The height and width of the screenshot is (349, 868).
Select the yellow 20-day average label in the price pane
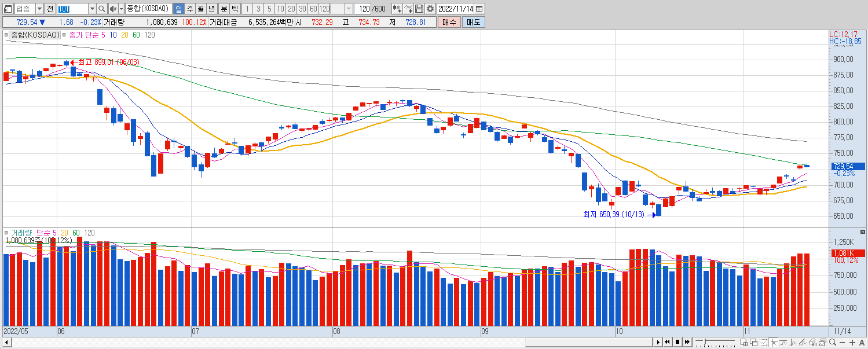(125, 35)
